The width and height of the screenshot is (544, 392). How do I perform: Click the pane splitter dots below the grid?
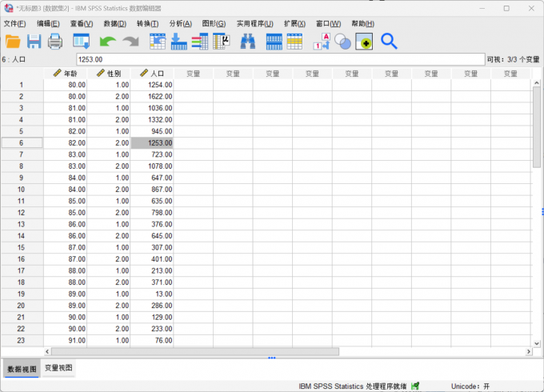pos(272,358)
